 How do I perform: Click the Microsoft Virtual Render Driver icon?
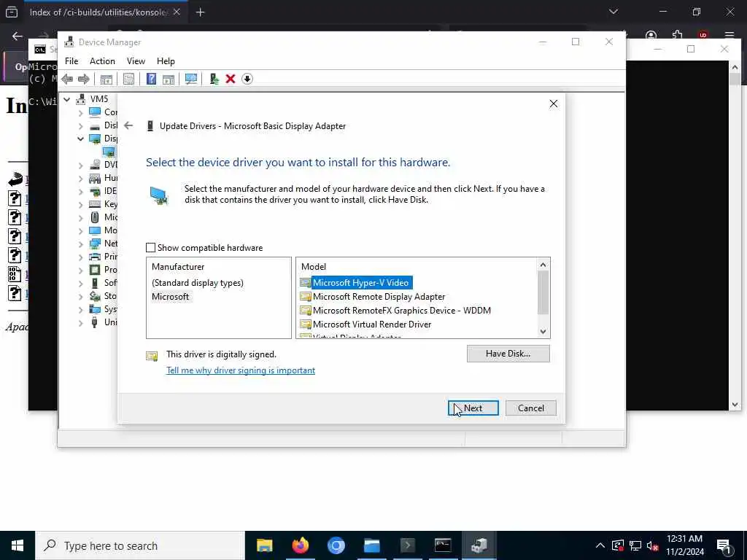(x=306, y=324)
